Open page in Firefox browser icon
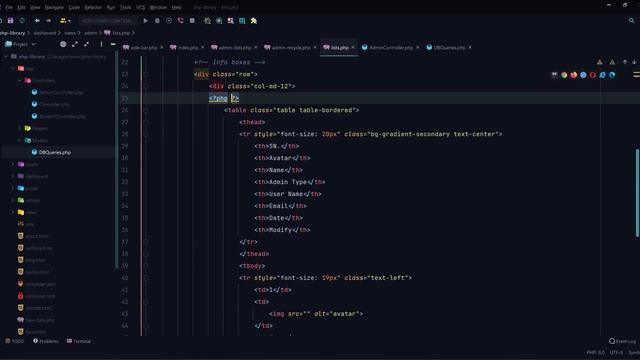640x360 pixels. pos(573,75)
